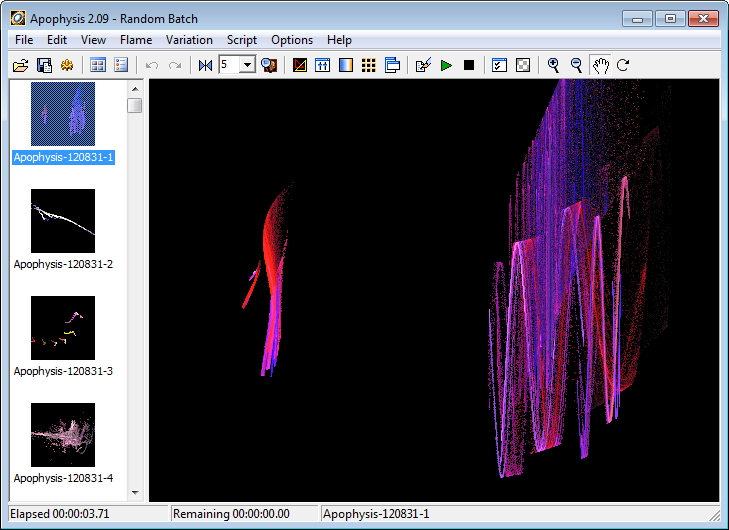Viewport: 729px width, 530px height.
Task: Open the Gradient window icon
Action: (345, 65)
